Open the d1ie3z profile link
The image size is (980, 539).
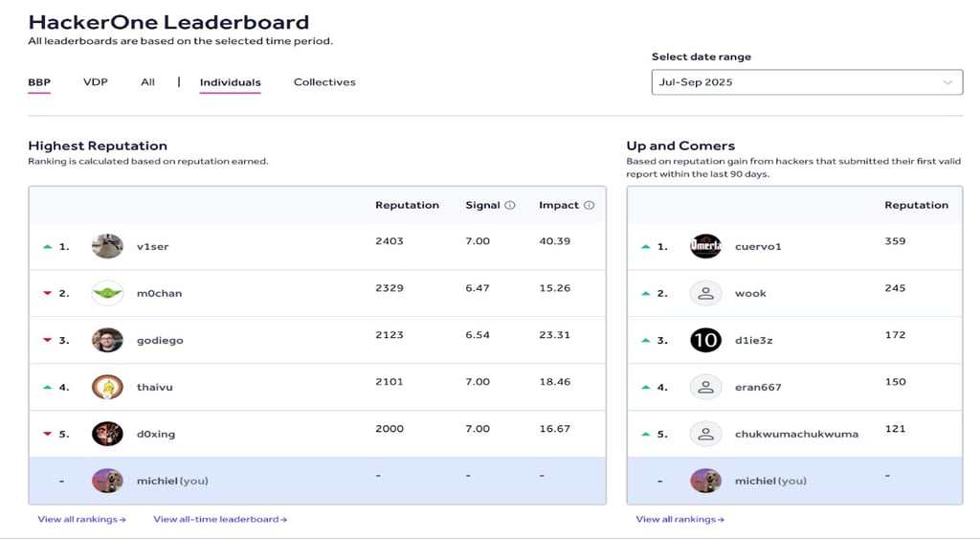click(754, 340)
